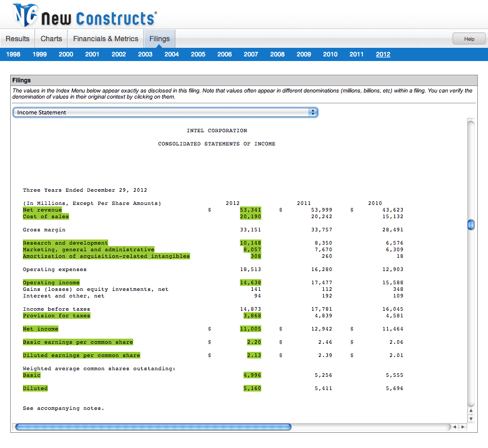
Task: Click the Help button
Action: coord(469,39)
